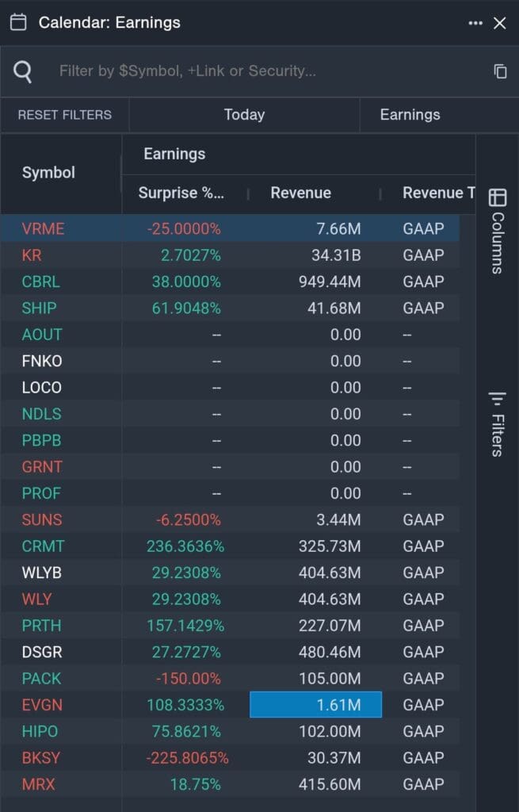Click the calendar icon in the title bar
Screen dimensions: 519x812
18,23
